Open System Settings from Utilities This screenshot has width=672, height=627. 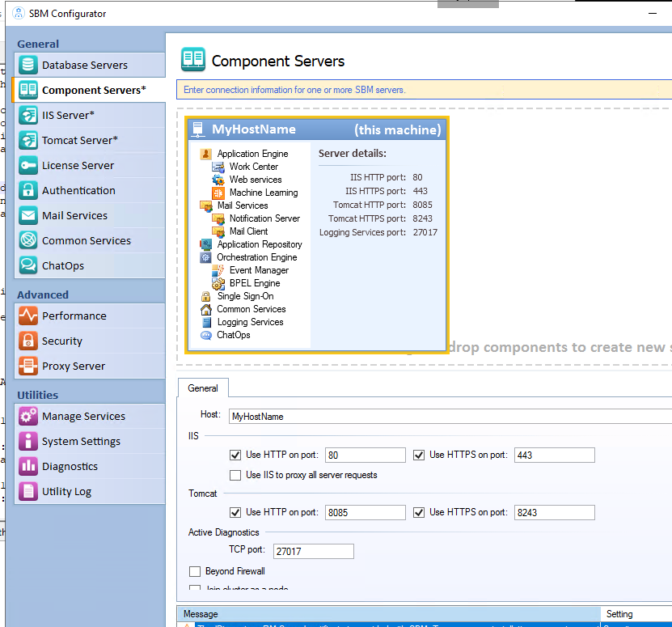point(28,441)
